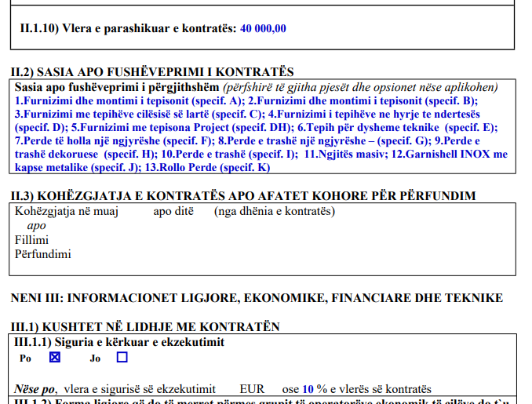Tick the empty "Jo" checkbox
The width and height of the screenshot is (532, 404).
[122, 358]
